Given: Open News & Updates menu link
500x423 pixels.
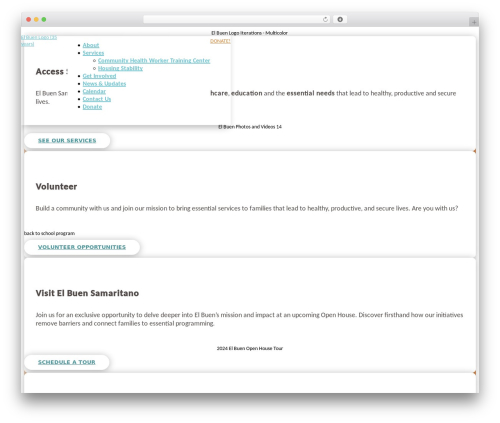Looking at the screenshot, I should [104, 84].
